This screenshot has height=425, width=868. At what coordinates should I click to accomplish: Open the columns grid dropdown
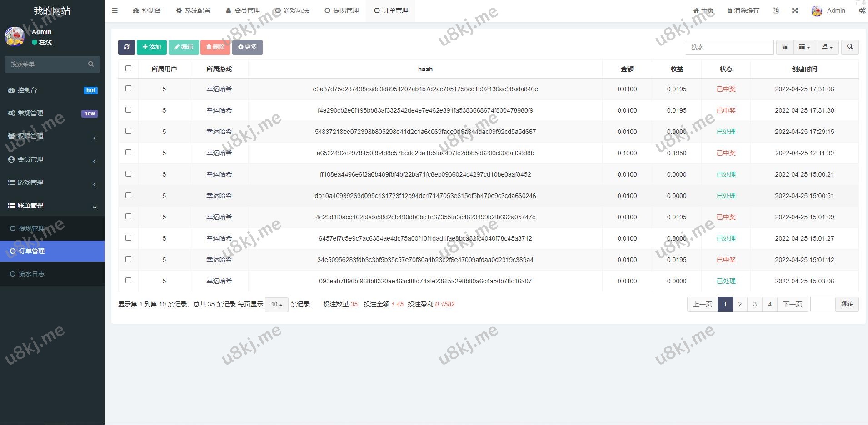(804, 47)
